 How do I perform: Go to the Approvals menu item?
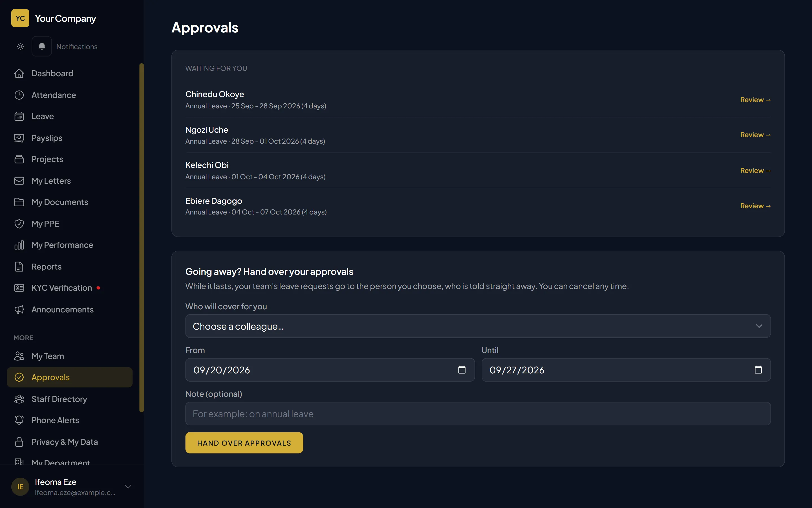point(69,377)
